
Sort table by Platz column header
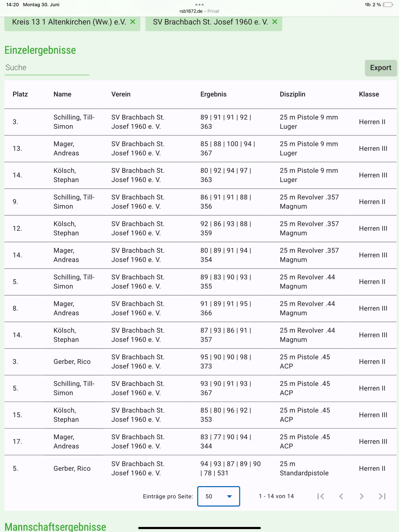[20, 94]
